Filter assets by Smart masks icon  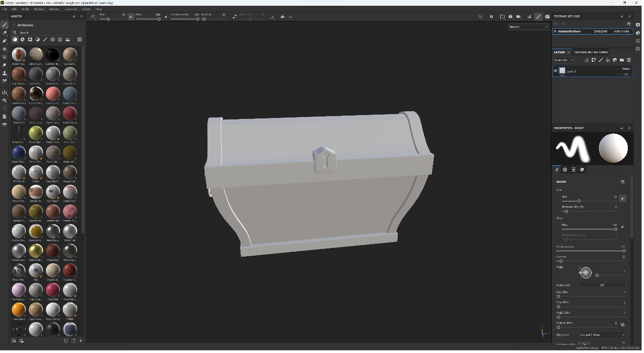pyautogui.click(x=30, y=40)
